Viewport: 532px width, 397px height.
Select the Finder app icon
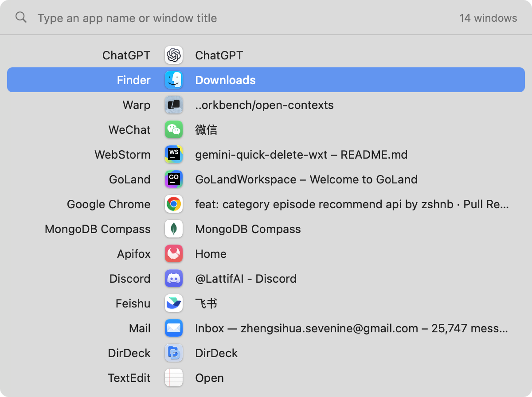point(174,80)
